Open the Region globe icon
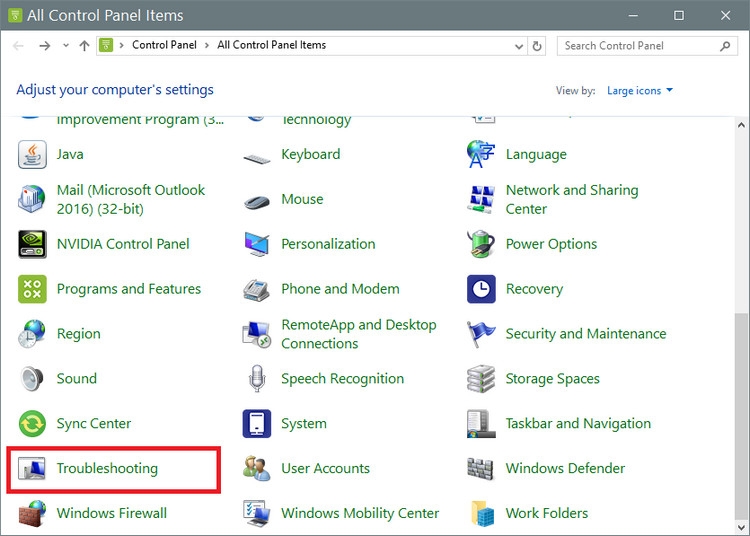This screenshot has width=750, height=536. point(32,334)
